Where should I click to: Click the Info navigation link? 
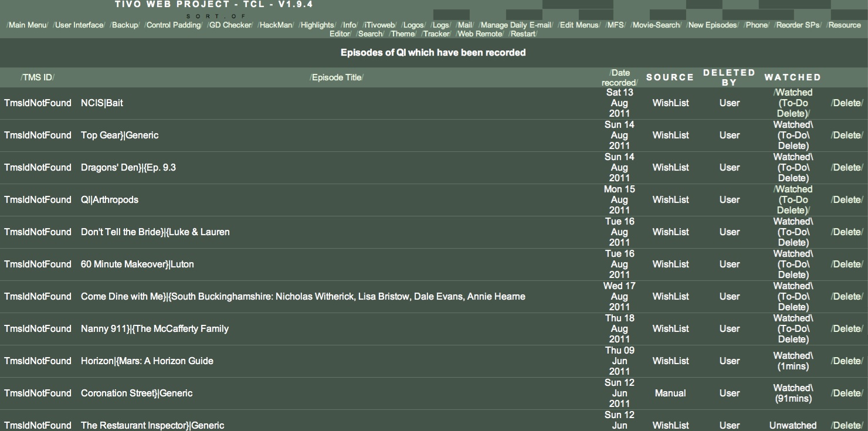[x=350, y=25]
